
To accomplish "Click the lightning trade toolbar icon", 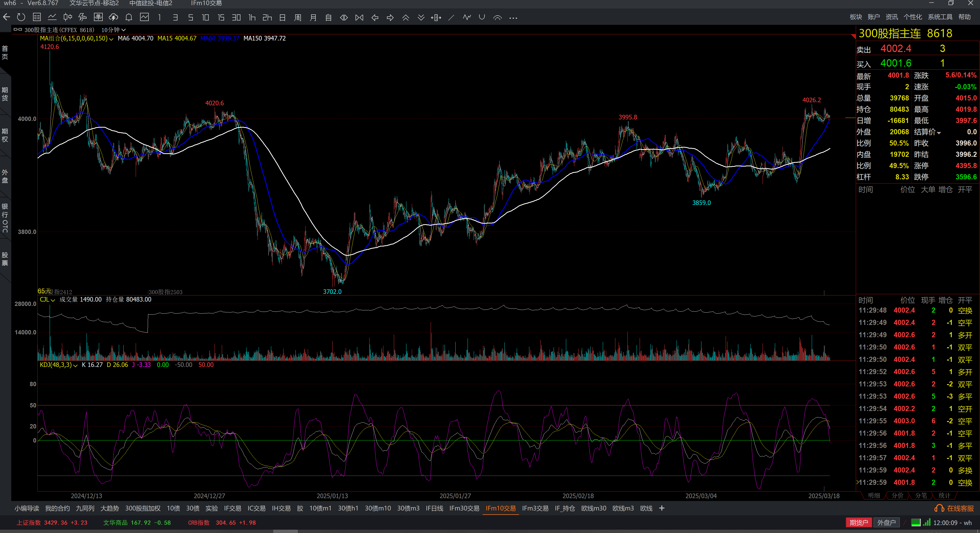I will pos(82,17).
